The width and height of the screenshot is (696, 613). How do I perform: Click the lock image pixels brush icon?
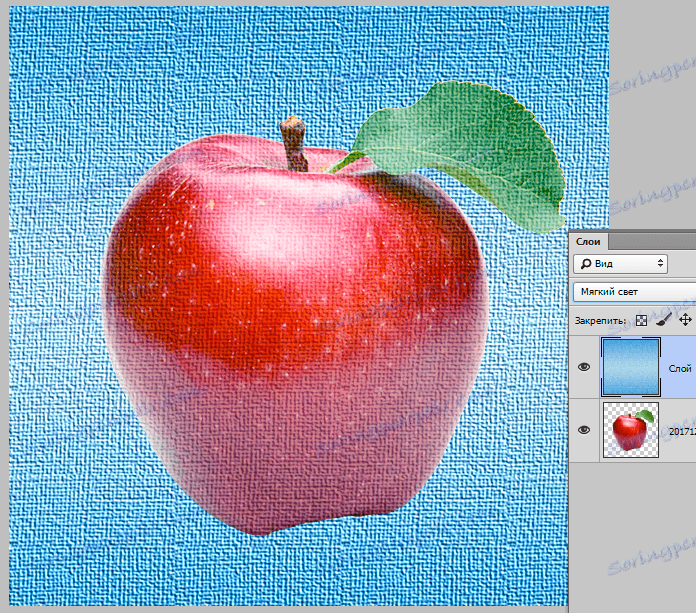click(664, 320)
